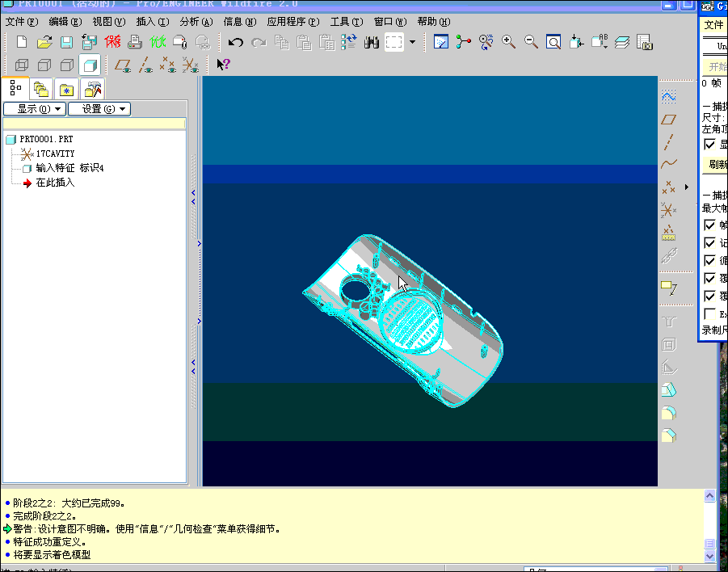728x572 pixels.
Task: Click the green Chinese character toolbar icon
Action: point(158,42)
